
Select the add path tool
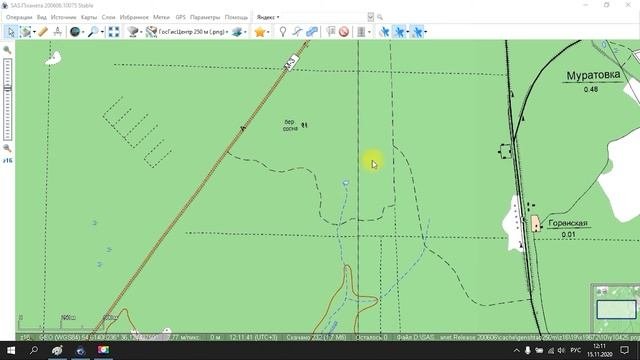[297, 32]
